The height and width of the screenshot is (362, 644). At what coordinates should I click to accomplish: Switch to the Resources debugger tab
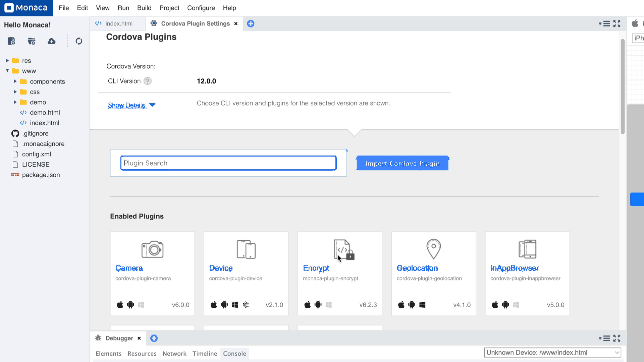[142, 354]
